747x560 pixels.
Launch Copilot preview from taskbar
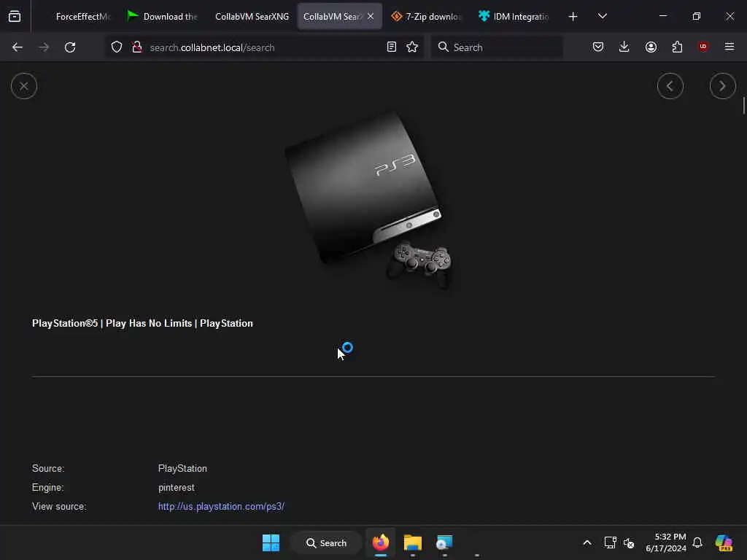click(724, 542)
